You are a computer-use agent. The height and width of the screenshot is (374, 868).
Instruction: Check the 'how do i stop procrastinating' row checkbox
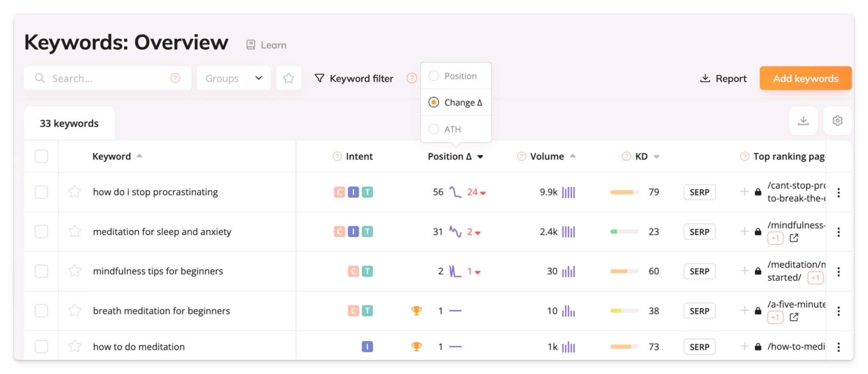pyautogui.click(x=41, y=192)
